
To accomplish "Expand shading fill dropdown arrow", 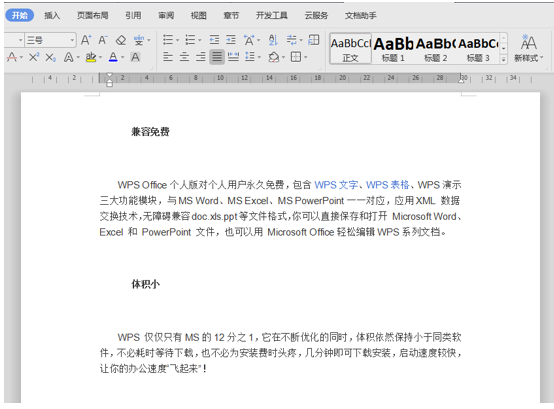I will (x=283, y=57).
